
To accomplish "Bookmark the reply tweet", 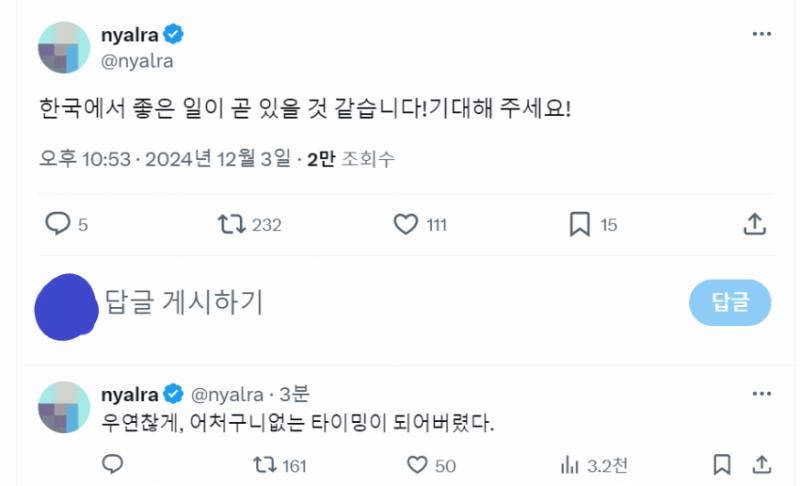I will pyautogui.click(x=721, y=464).
